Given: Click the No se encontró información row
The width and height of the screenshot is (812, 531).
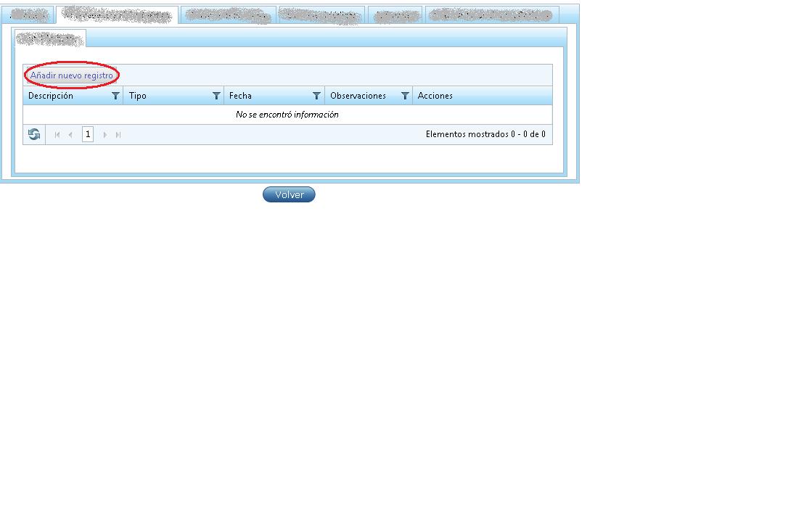Looking at the screenshot, I should 287,115.
